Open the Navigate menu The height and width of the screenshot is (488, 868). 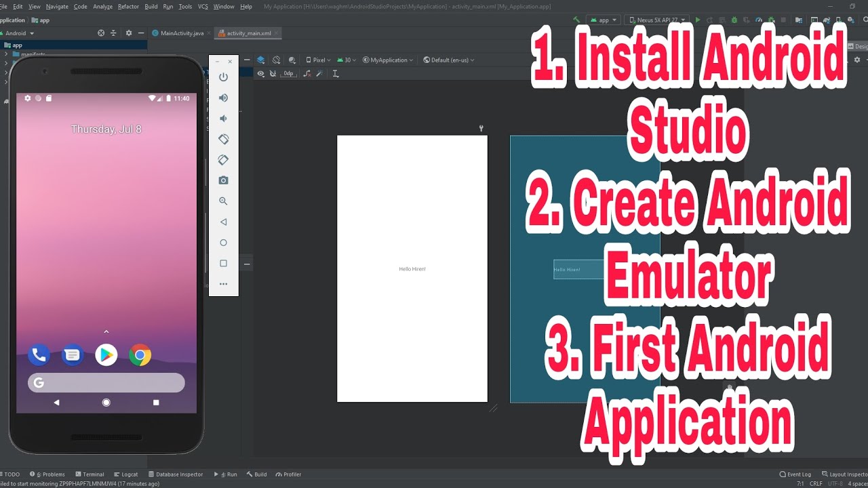pyautogui.click(x=57, y=6)
